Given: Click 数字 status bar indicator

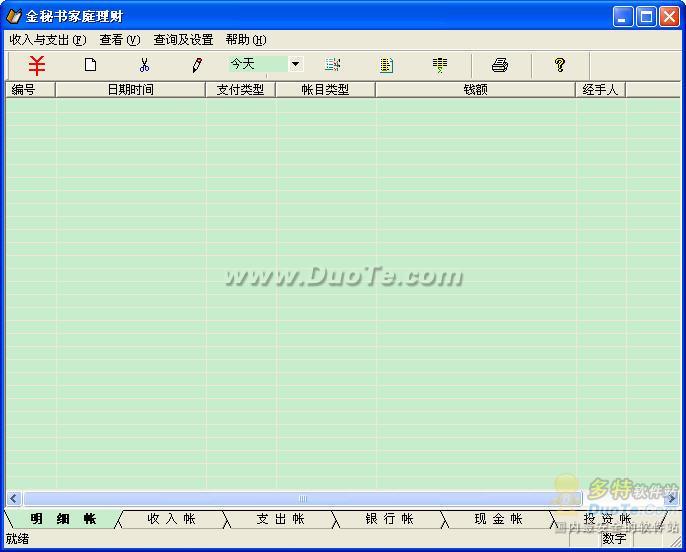Looking at the screenshot, I should coord(614,539).
